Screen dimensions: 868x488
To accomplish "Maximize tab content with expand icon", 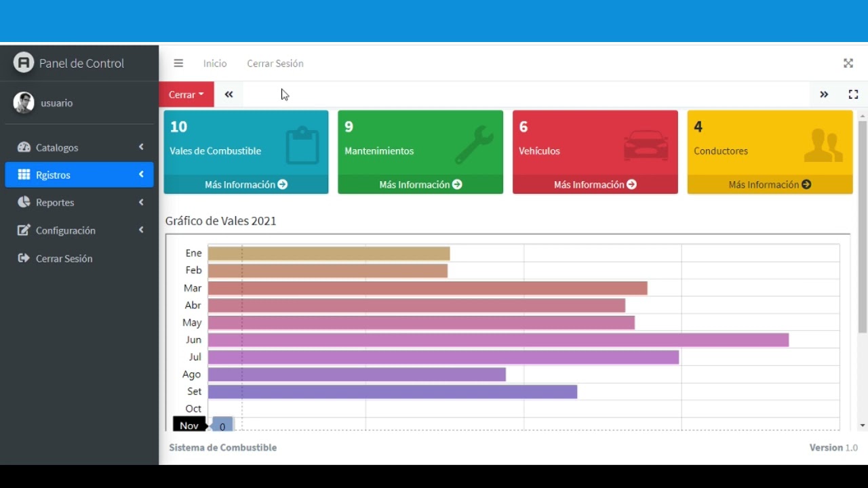I will coord(854,94).
